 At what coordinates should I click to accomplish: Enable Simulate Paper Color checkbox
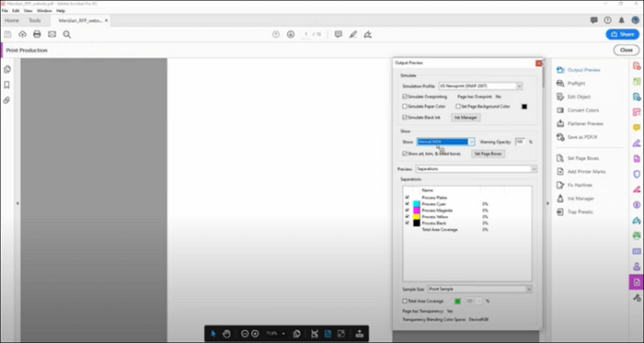point(405,107)
